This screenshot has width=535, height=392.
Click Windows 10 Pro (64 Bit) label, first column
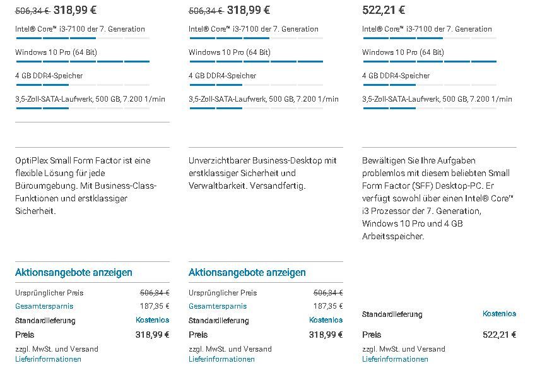coord(56,52)
